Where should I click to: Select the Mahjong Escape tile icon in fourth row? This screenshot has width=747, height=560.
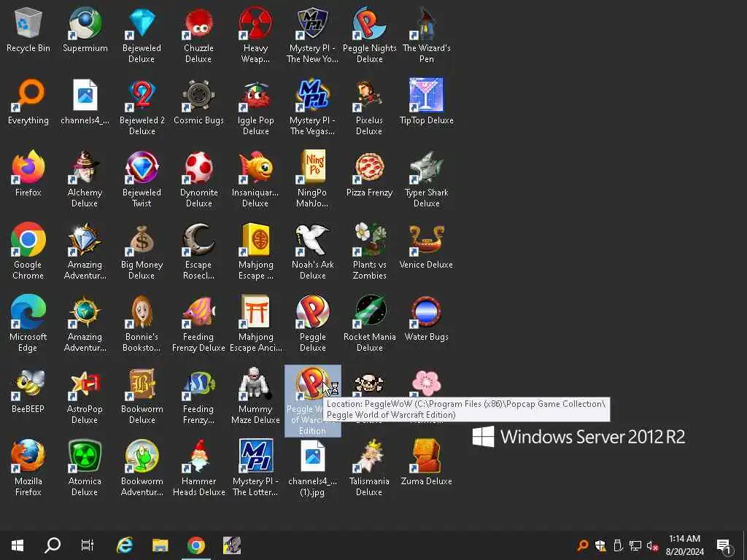coord(256,239)
